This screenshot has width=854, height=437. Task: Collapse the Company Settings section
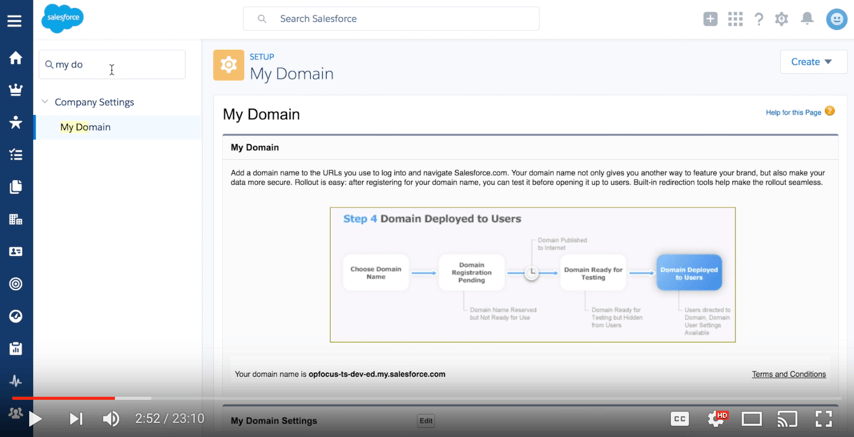(x=45, y=102)
